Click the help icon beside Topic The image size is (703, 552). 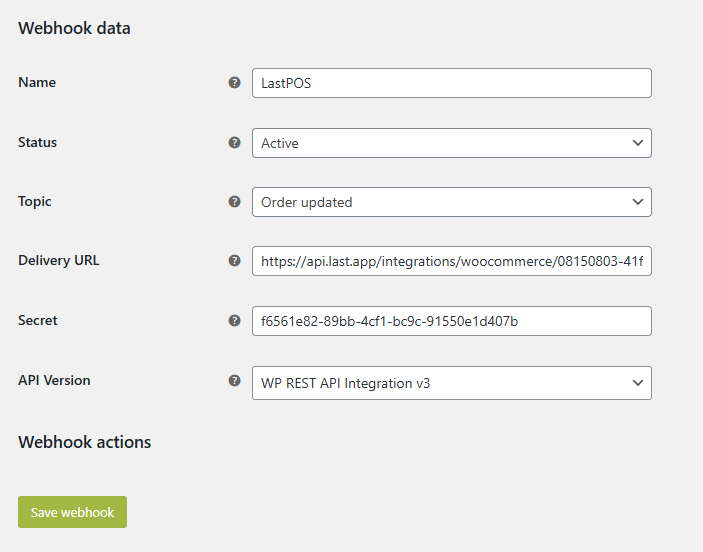tap(234, 202)
